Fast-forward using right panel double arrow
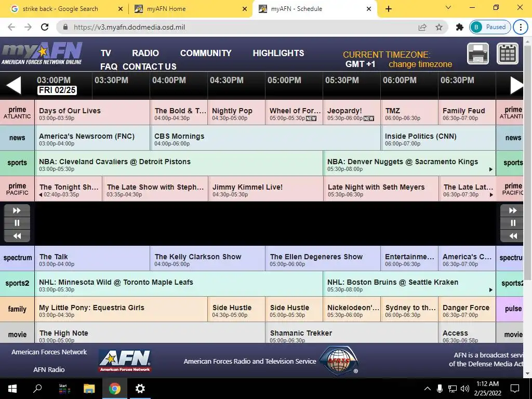The width and height of the screenshot is (532, 399). click(x=512, y=210)
